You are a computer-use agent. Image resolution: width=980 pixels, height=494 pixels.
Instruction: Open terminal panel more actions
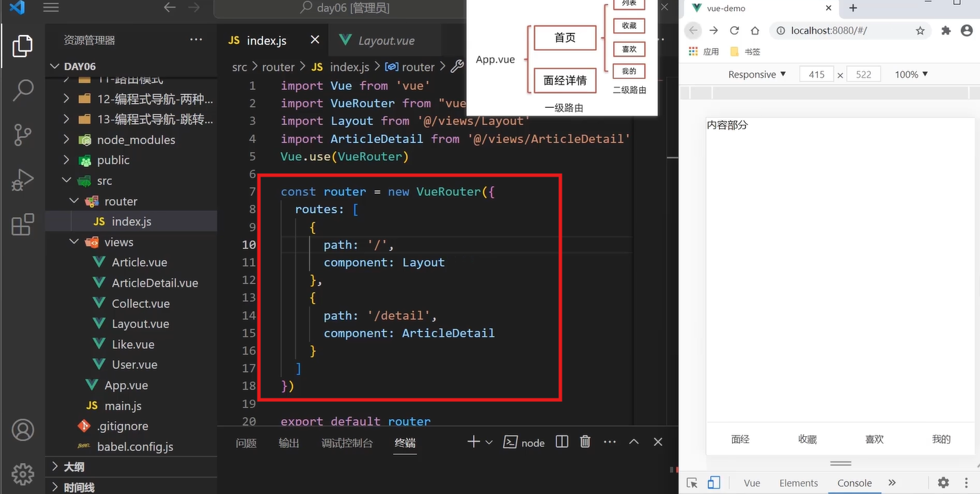click(x=609, y=442)
